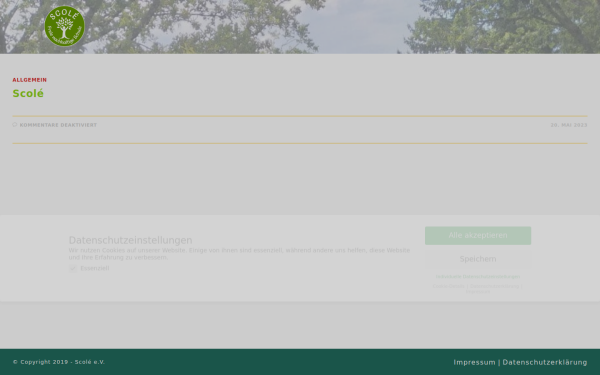Open the Cookie-Details link in the banner
The image size is (600, 375).
[x=448, y=286]
